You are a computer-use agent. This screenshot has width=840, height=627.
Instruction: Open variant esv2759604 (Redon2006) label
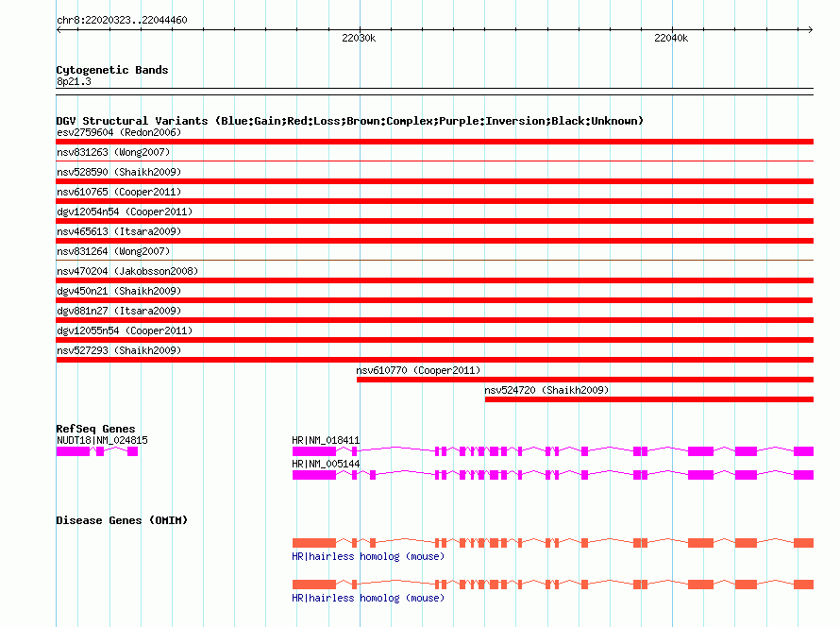point(119,132)
